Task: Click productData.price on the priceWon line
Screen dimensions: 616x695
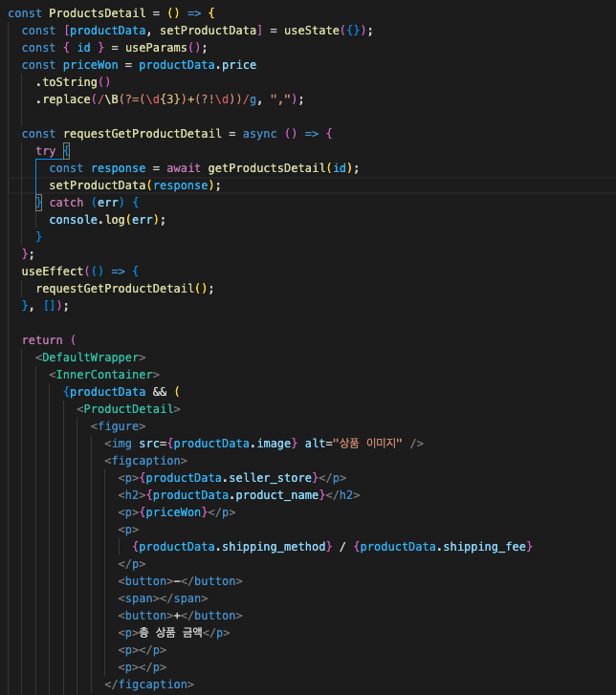Action: coord(197,65)
